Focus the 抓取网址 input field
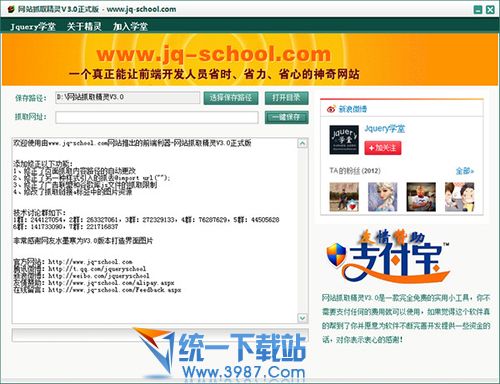 click(157, 117)
